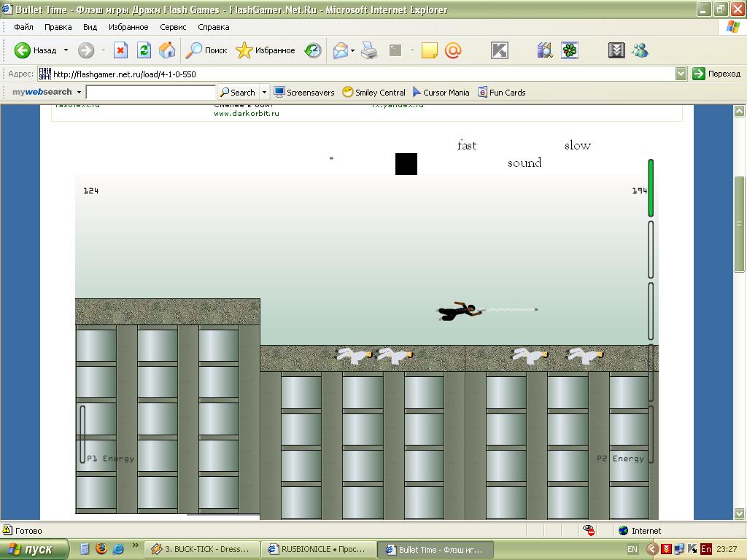Click the Mail envelope icon
Screen dimensions: 747x560
tap(340, 50)
